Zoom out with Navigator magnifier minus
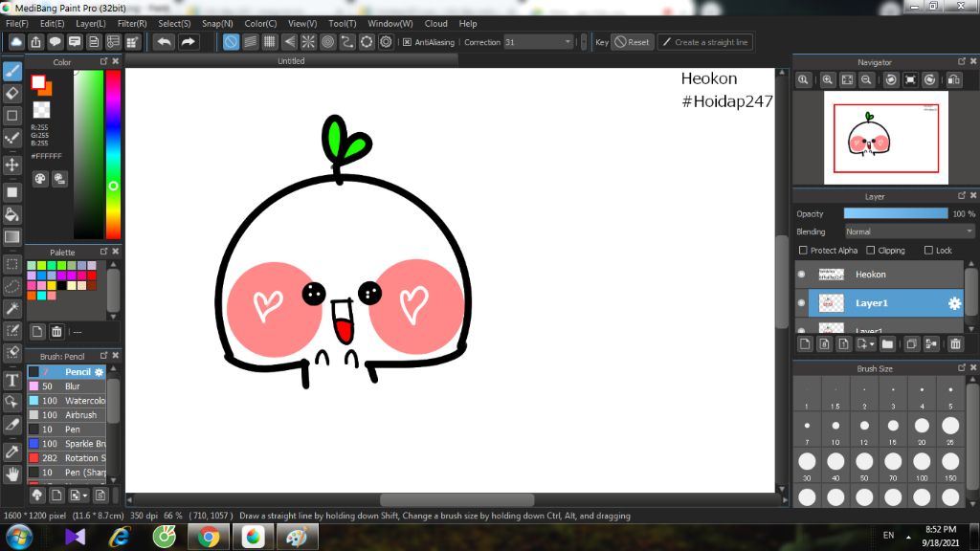This screenshot has width=980, height=551. point(866,80)
